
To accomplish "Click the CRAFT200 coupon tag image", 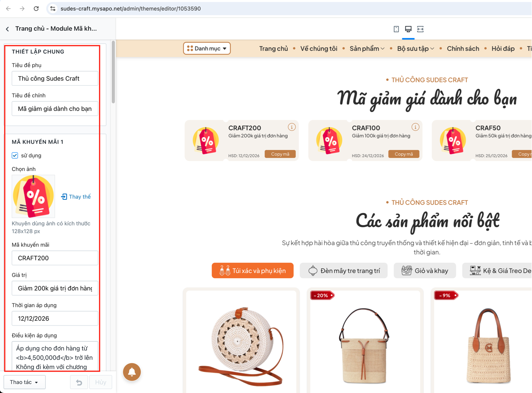I will 206,140.
